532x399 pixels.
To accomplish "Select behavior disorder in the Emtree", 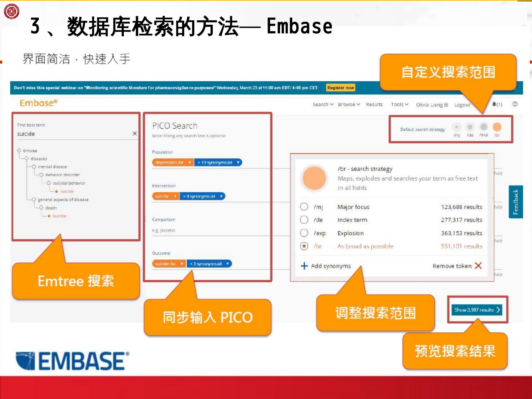I will (x=62, y=175).
